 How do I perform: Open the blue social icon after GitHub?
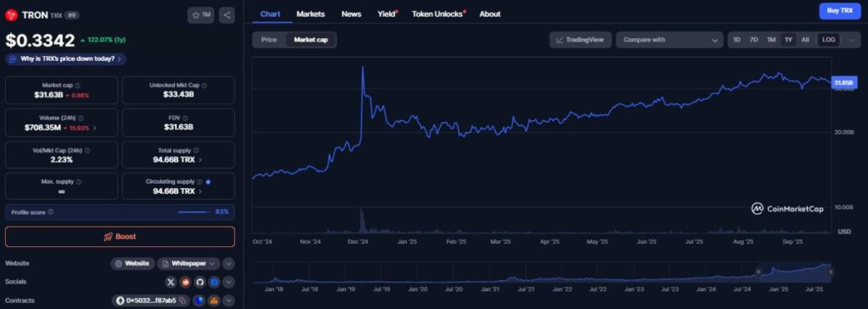214,282
